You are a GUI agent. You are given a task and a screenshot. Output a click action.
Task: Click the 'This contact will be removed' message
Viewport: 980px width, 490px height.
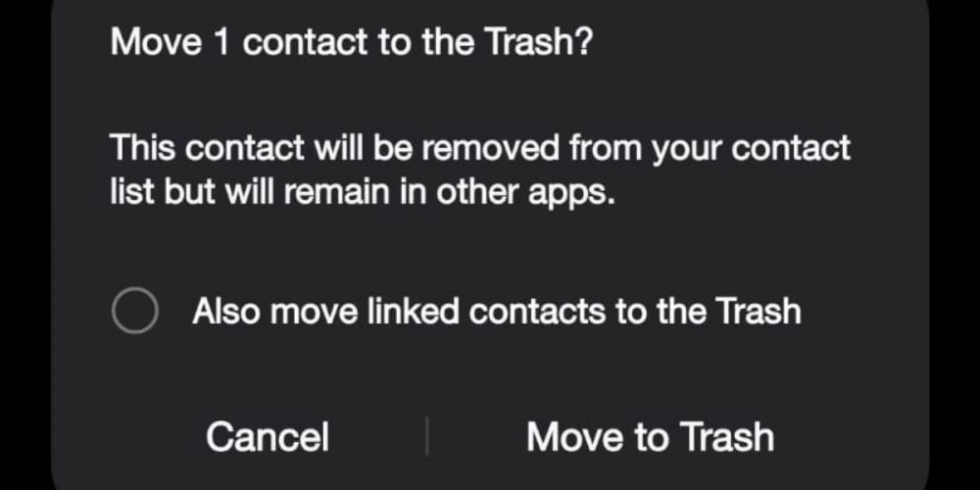click(x=479, y=149)
